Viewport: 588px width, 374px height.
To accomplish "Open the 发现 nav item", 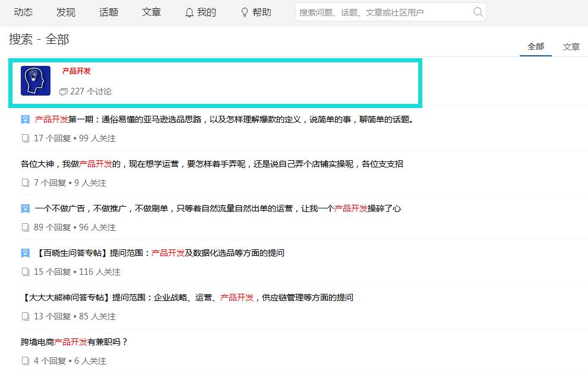I will [x=66, y=12].
